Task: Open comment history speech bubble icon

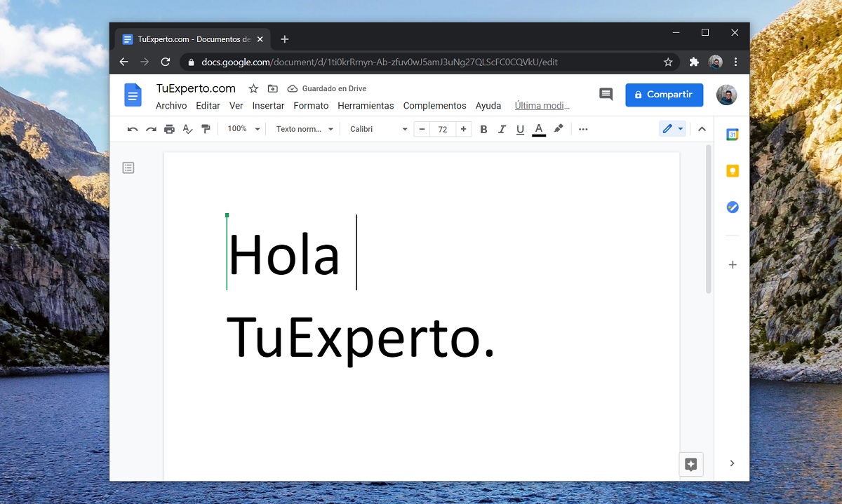Action: coord(606,94)
